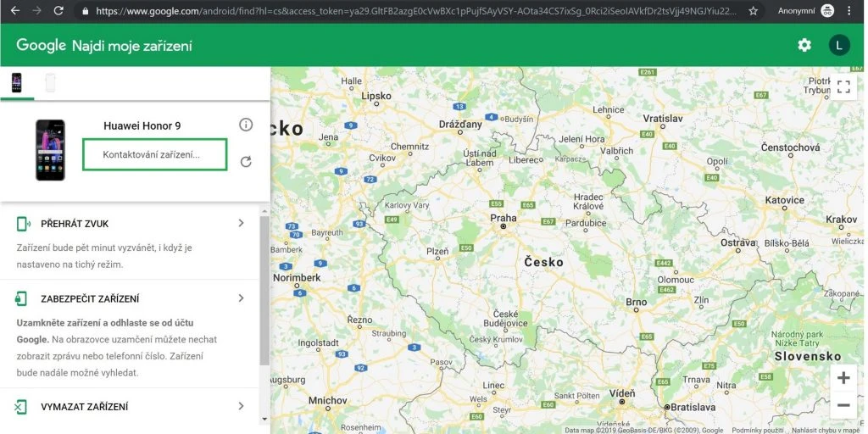Expand the Zabezpečit zařízení option

click(x=241, y=298)
